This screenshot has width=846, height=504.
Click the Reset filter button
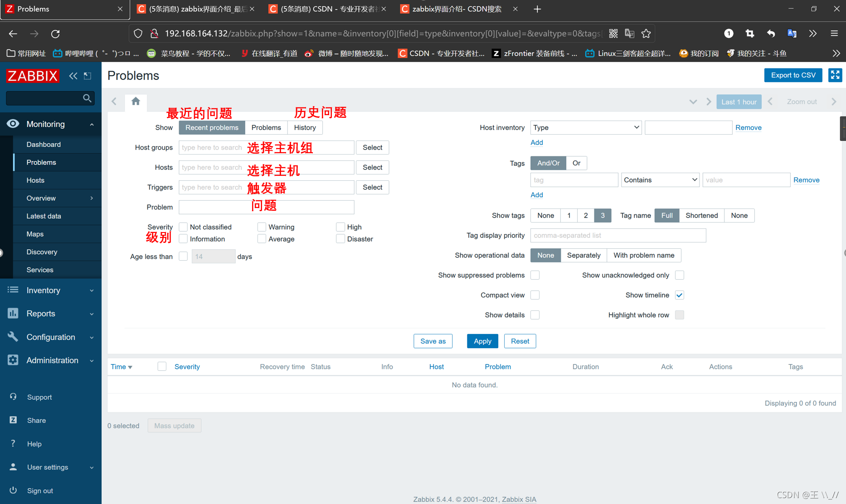pyautogui.click(x=520, y=341)
